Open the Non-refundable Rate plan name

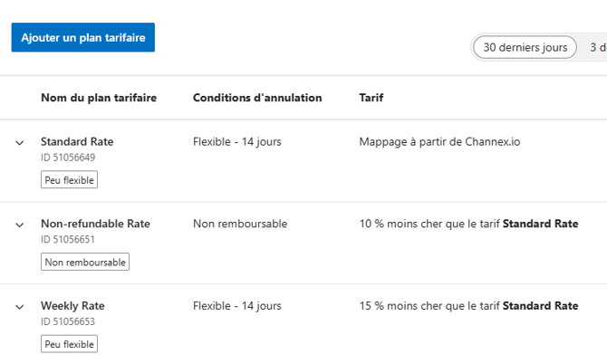(x=95, y=224)
